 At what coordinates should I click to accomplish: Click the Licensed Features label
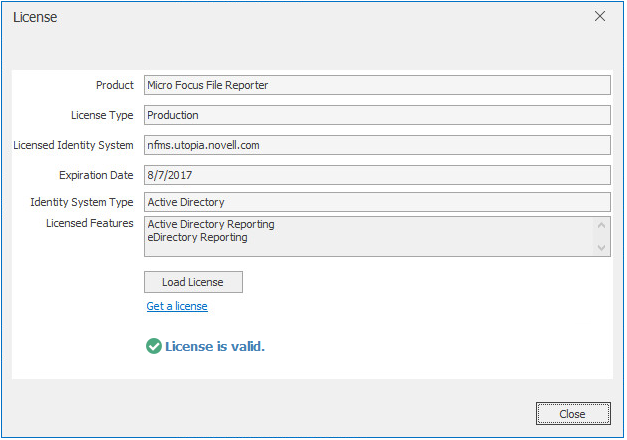90,223
